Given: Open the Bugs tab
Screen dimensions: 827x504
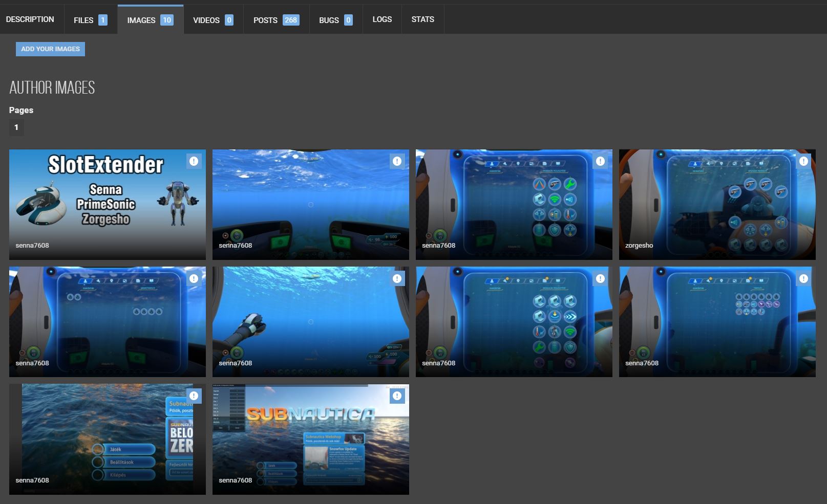Looking at the screenshot, I should point(336,19).
